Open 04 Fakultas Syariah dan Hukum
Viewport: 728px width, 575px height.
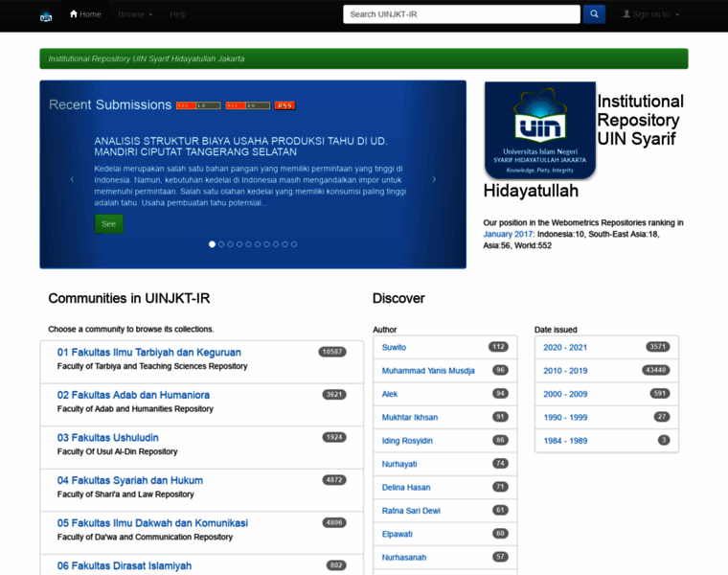coord(130,480)
